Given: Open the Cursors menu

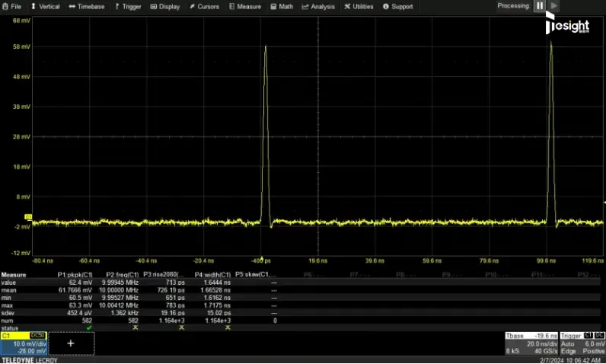Looking at the screenshot, I should point(205,7).
